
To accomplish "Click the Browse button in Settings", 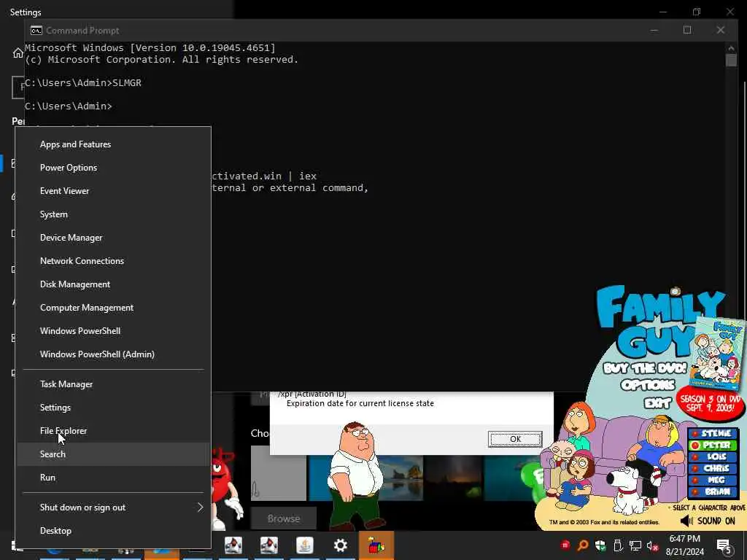I will point(284,518).
